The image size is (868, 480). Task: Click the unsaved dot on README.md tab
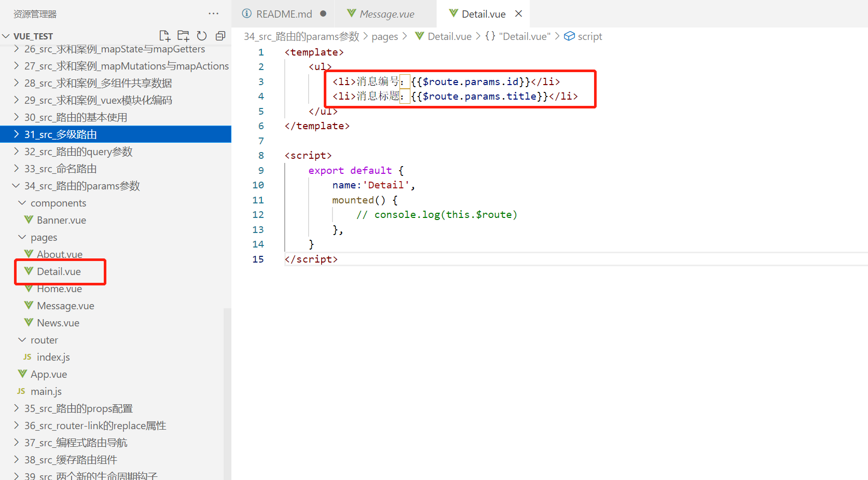(x=323, y=14)
